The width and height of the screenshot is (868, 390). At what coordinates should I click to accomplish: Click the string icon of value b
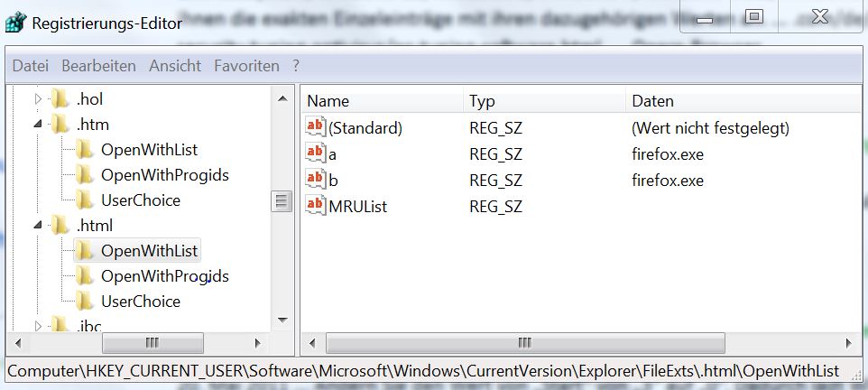316,180
